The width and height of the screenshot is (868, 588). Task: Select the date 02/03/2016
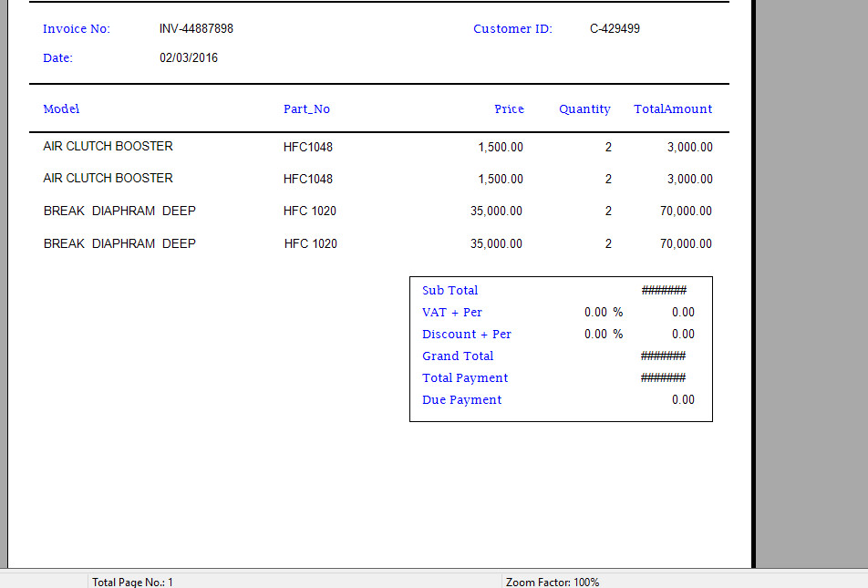tap(188, 58)
